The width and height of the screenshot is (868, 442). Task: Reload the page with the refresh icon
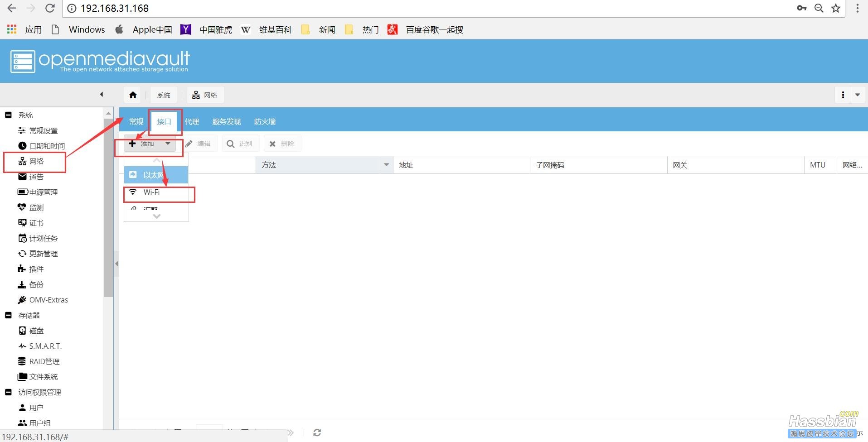[x=50, y=8]
